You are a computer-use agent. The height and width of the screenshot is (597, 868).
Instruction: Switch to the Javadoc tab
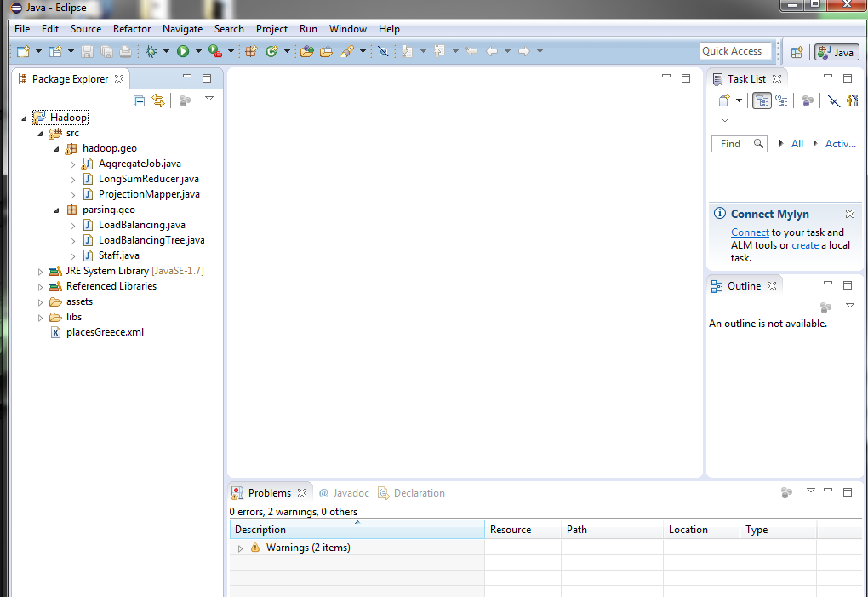pos(345,493)
